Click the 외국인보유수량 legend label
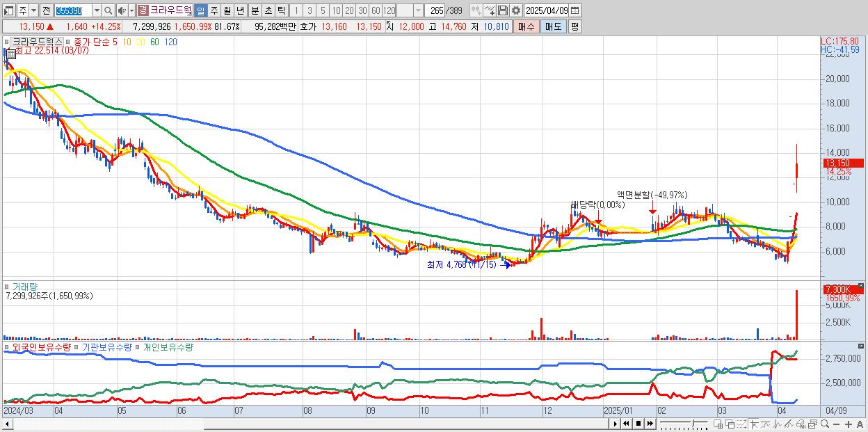 click(x=42, y=347)
